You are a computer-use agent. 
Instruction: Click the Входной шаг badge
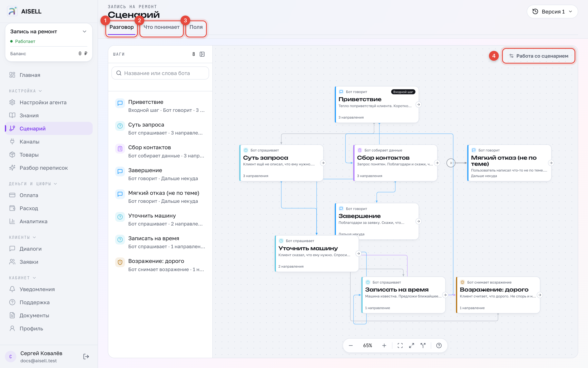(403, 92)
